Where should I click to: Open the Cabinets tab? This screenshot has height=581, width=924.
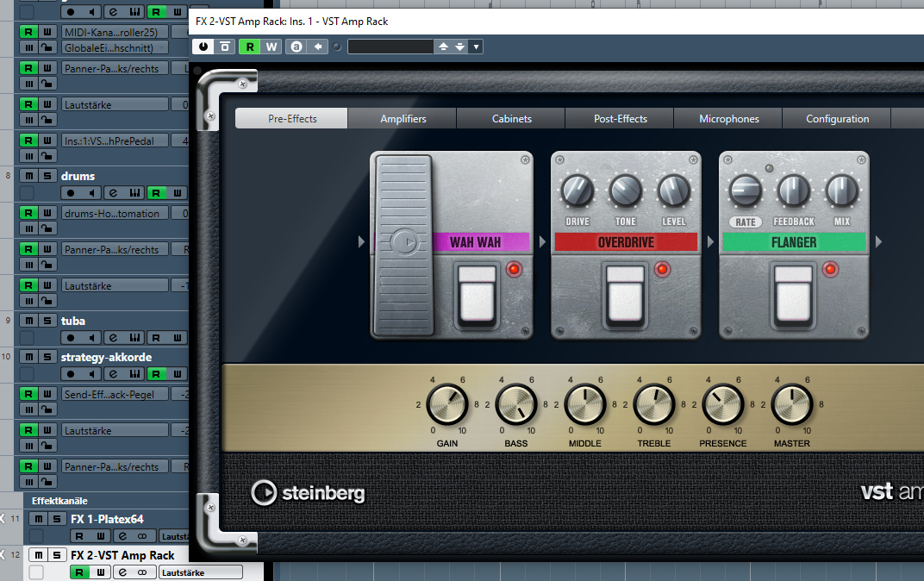pos(511,118)
